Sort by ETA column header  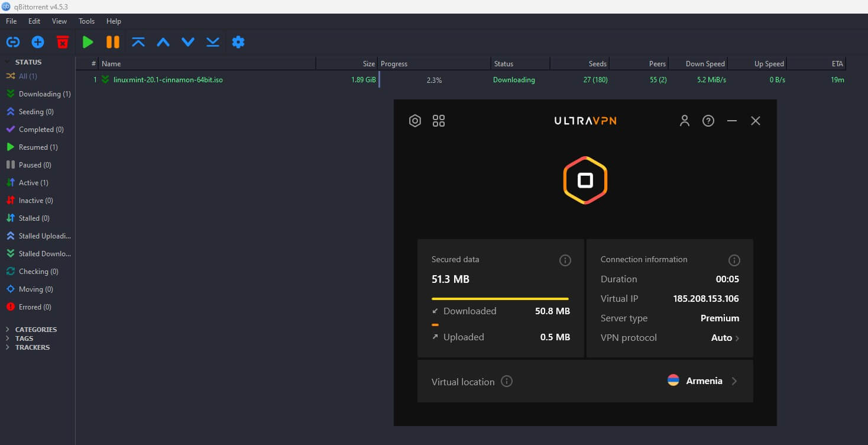(x=816, y=63)
